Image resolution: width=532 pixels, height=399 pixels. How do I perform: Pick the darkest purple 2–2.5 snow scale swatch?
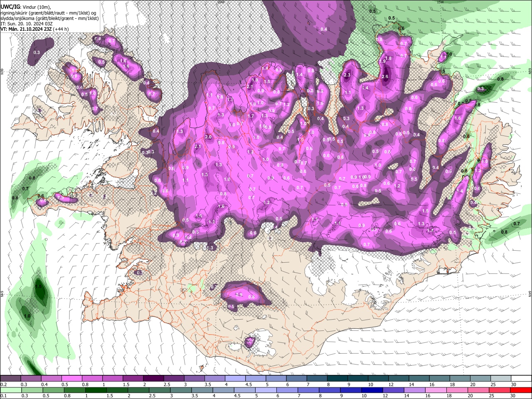[153, 379]
